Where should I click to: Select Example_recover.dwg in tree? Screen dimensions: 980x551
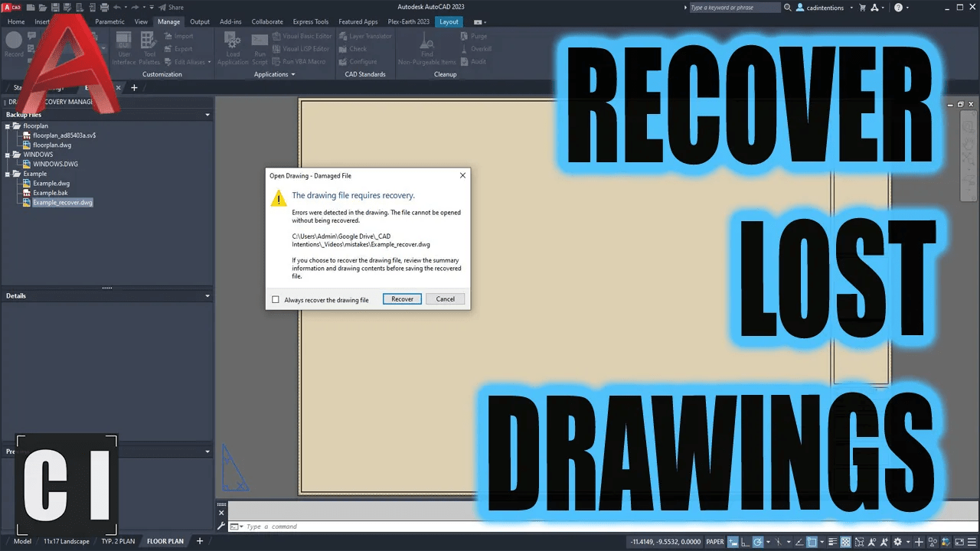coord(63,203)
